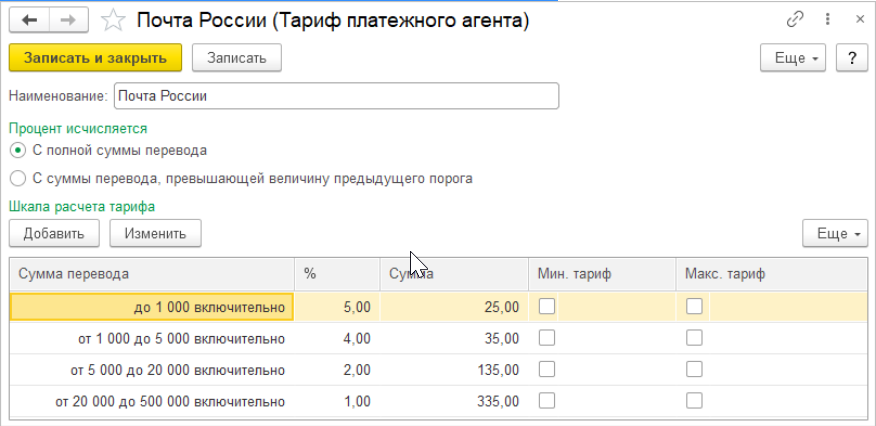Close the tariff form with X
Screen dimensions: 876x426
tap(860, 20)
